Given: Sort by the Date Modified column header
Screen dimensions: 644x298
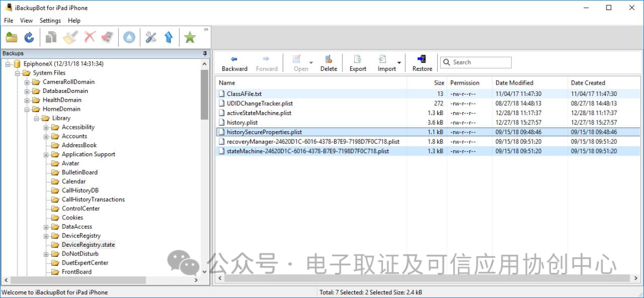Looking at the screenshot, I should [530, 82].
